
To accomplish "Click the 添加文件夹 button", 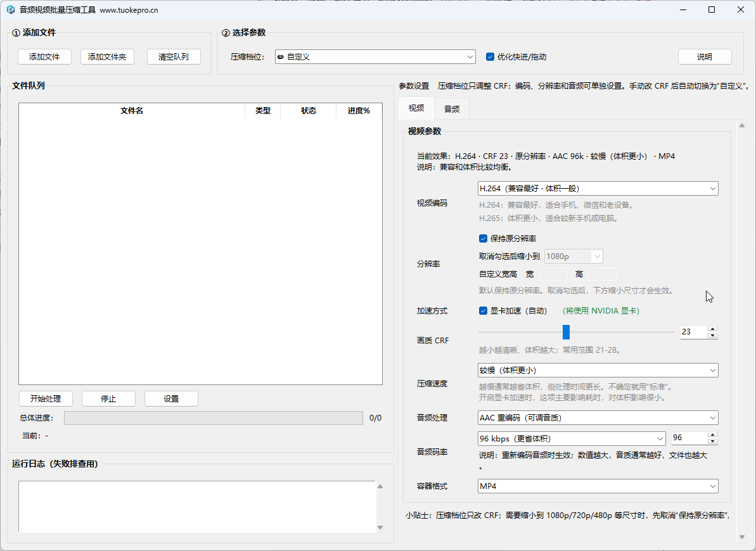I will click(x=107, y=57).
